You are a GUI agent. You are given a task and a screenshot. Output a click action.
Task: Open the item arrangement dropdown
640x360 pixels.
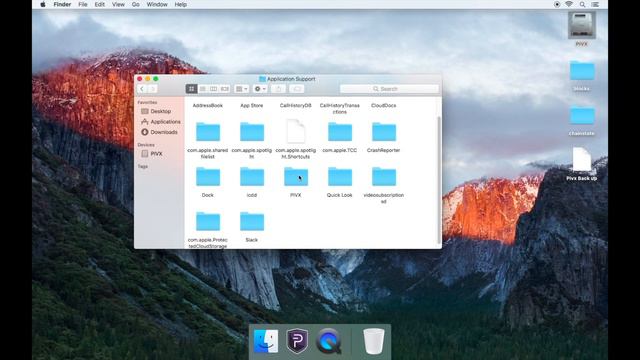[242, 89]
